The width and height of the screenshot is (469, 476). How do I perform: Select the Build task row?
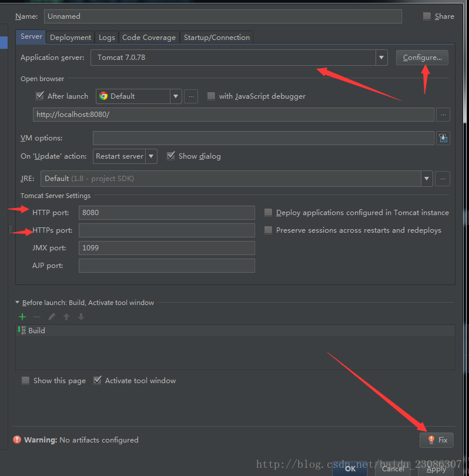pos(235,331)
